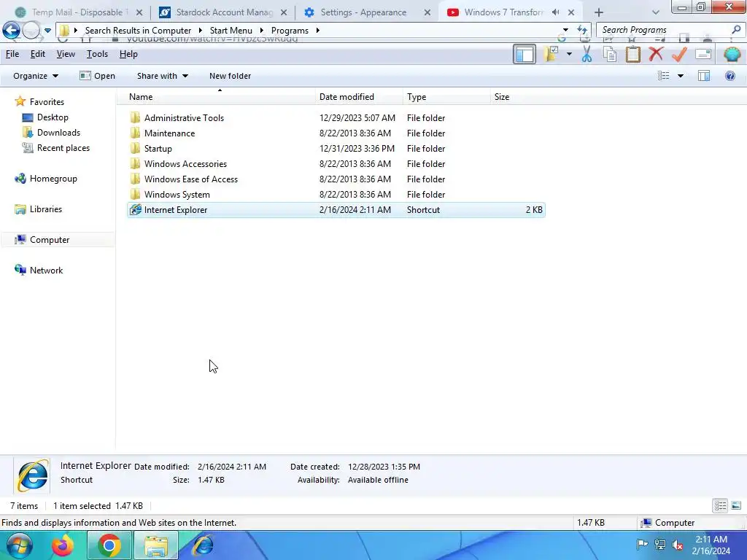Select the Maintenance folder
The width and height of the screenshot is (747, 560).
336,133
